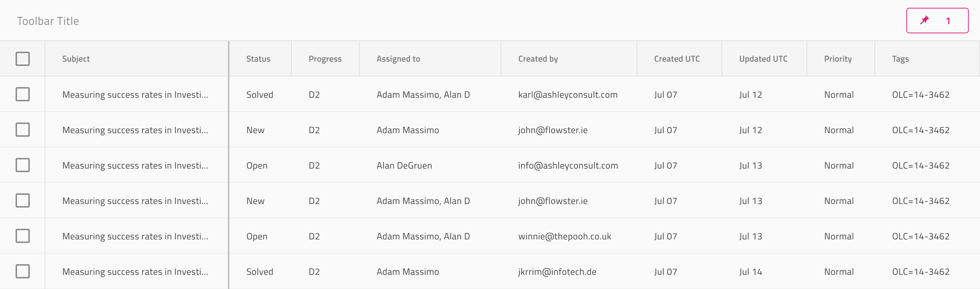Image resolution: width=980 pixels, height=289 pixels.
Task: Open the pinned count button showing 1
Action: click(x=937, y=21)
